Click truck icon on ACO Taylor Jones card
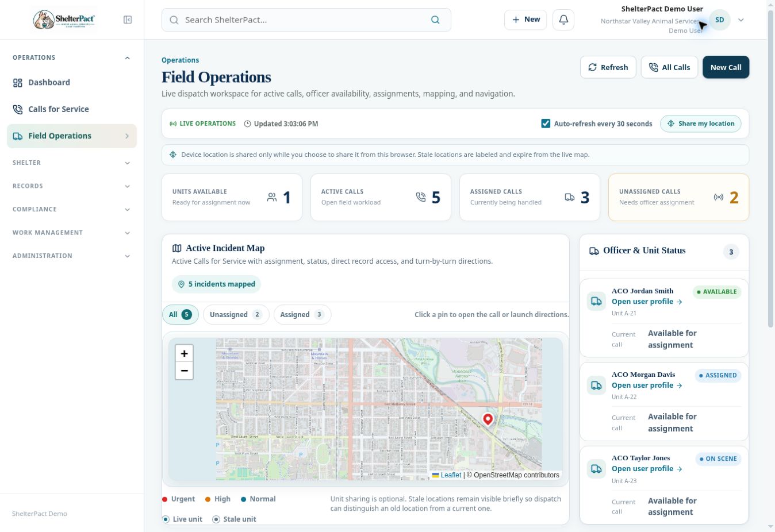775x532 pixels. pyautogui.click(x=596, y=468)
